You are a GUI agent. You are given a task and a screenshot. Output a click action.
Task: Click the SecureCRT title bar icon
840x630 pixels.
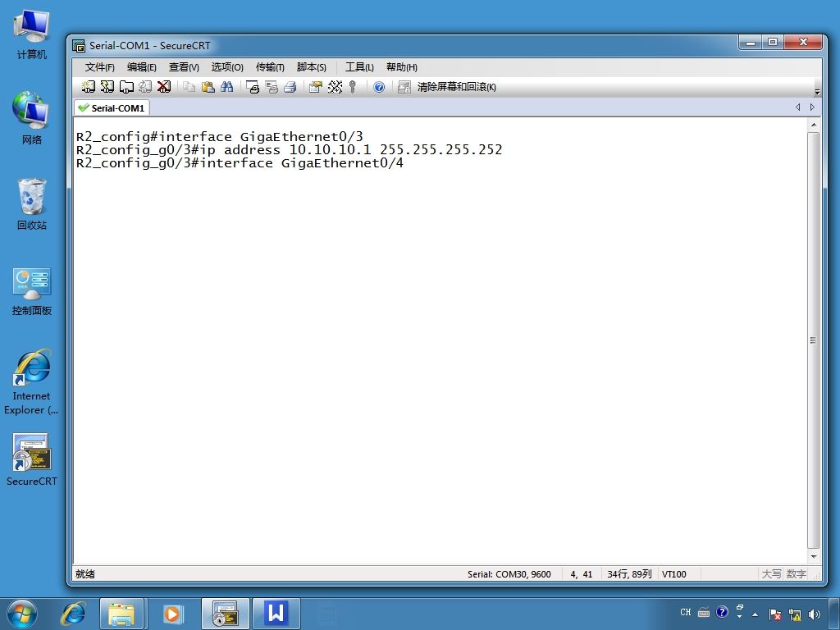coord(79,46)
